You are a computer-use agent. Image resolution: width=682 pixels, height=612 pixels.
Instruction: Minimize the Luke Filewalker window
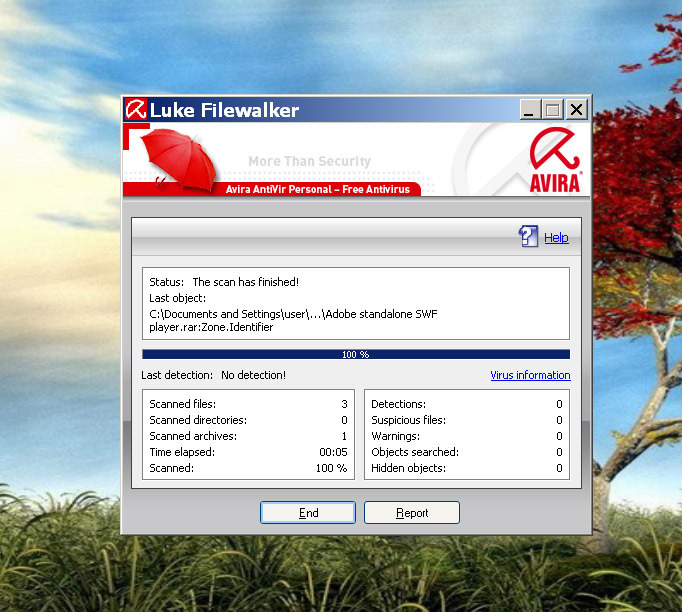point(529,110)
